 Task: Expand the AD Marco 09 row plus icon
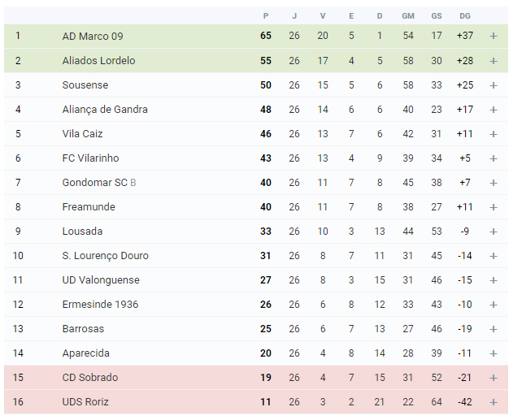[x=493, y=36]
